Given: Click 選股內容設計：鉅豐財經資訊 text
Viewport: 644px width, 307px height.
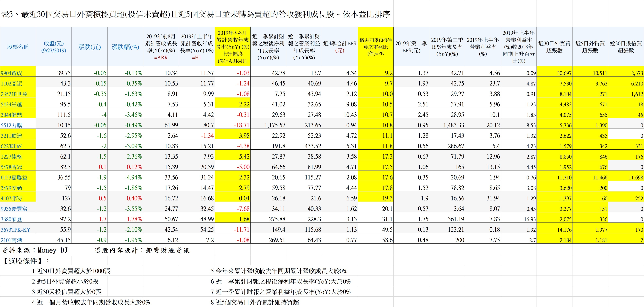Looking at the screenshot, I should point(142,250).
